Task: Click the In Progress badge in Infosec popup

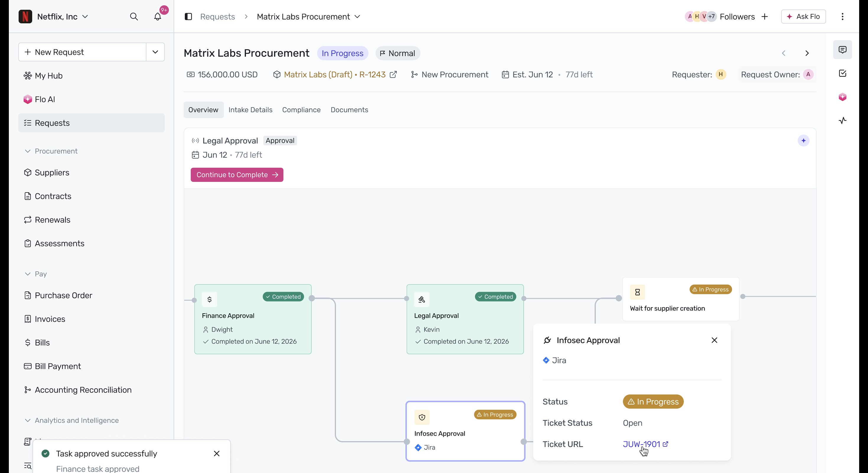Action: pyautogui.click(x=653, y=402)
